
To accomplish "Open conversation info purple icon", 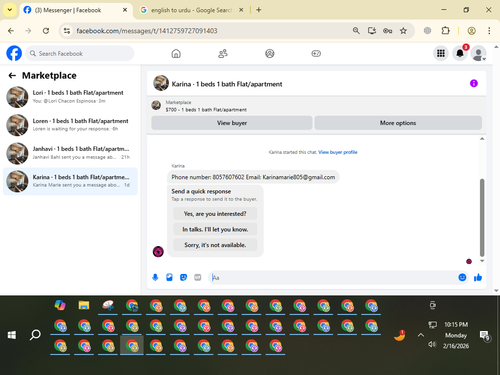I will coord(474,83).
